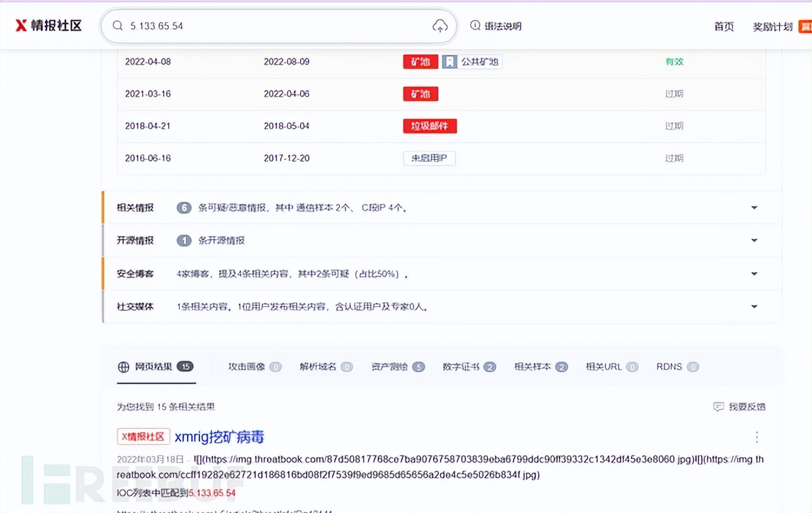Expand the 安全博客 section chevron
This screenshot has height=513, width=812.
click(x=754, y=273)
